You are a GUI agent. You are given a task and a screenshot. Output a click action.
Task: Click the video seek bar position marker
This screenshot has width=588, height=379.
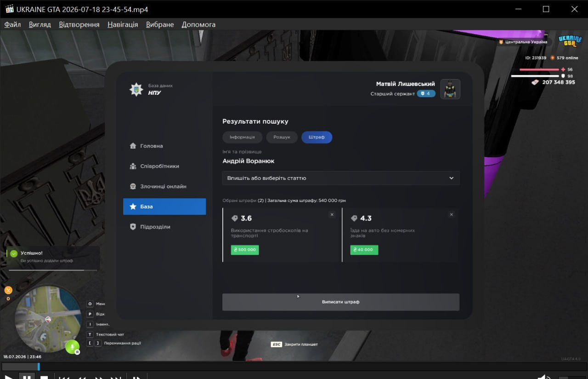(39, 367)
